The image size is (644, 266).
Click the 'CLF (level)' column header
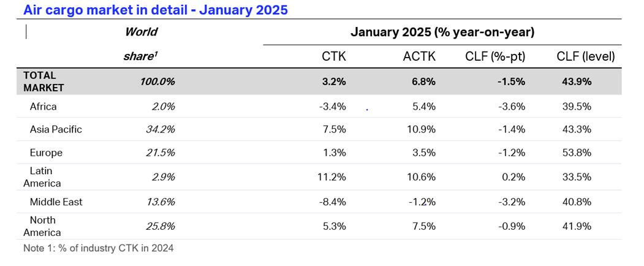coord(585,56)
